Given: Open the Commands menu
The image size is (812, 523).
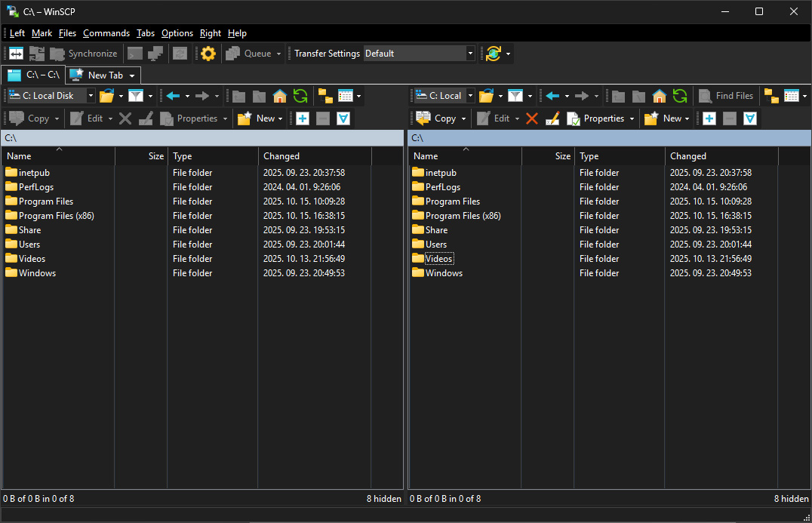Looking at the screenshot, I should pyautogui.click(x=106, y=33).
